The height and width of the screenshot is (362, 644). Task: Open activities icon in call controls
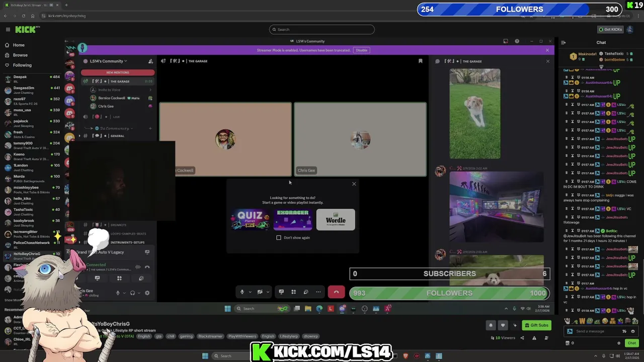pyautogui.click(x=293, y=292)
